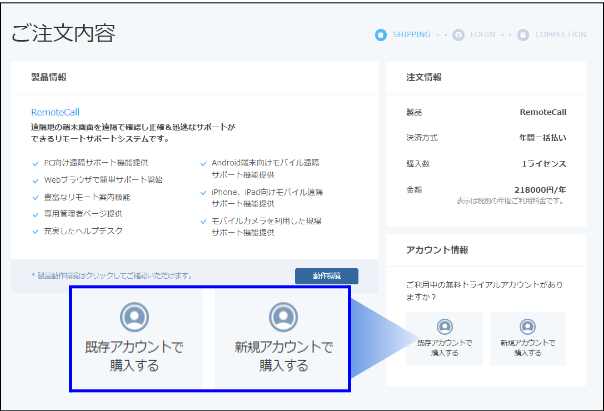Click the enlarged 新規アカウント user icon
604x411 pixels.
[282, 317]
